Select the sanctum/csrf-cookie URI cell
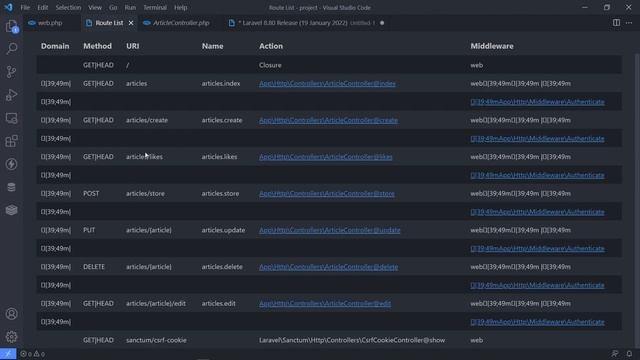640x360 pixels. tap(156, 340)
